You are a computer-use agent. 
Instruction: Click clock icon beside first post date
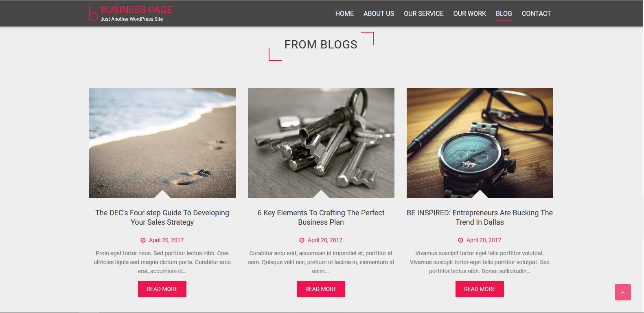pos(143,240)
